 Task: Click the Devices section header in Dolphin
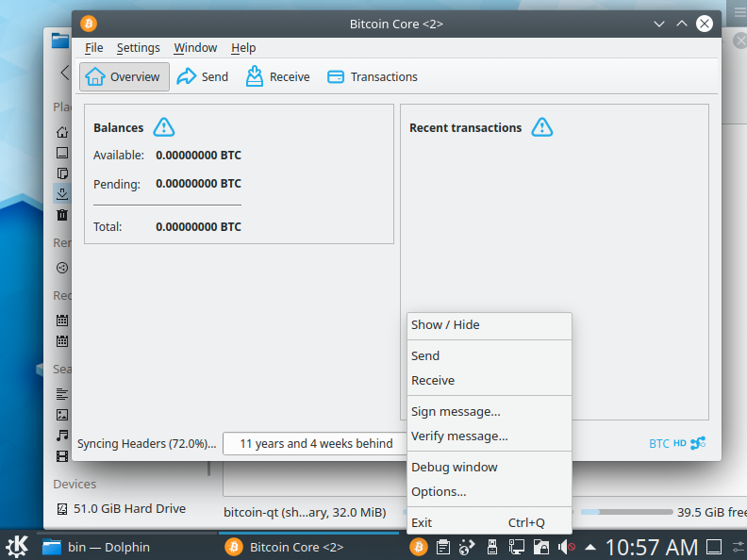75,485
